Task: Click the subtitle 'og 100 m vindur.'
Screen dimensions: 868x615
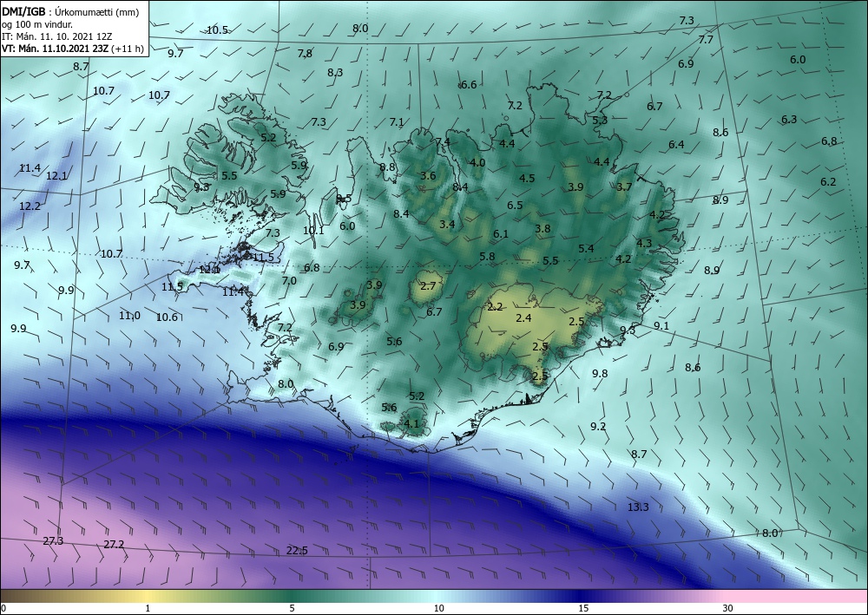Action: coord(37,24)
